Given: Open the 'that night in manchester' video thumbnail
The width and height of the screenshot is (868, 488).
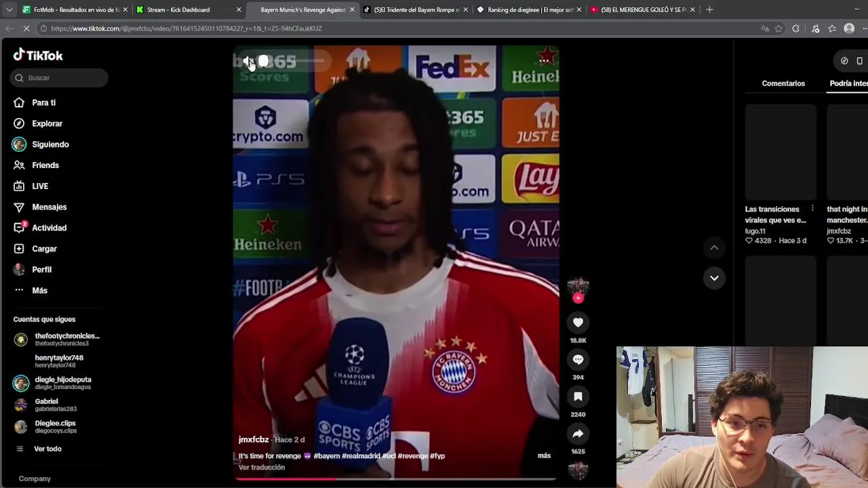Looking at the screenshot, I should pyautogui.click(x=848, y=152).
